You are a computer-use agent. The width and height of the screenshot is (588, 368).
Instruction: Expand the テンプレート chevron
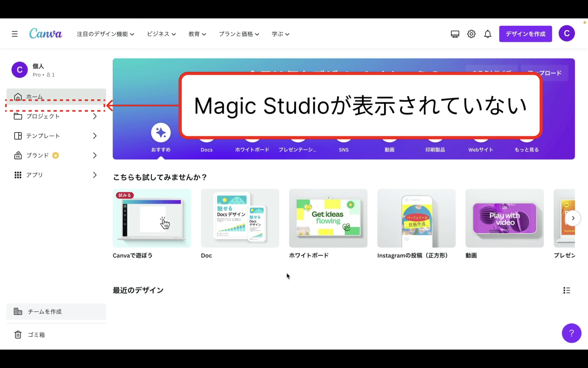click(x=95, y=136)
